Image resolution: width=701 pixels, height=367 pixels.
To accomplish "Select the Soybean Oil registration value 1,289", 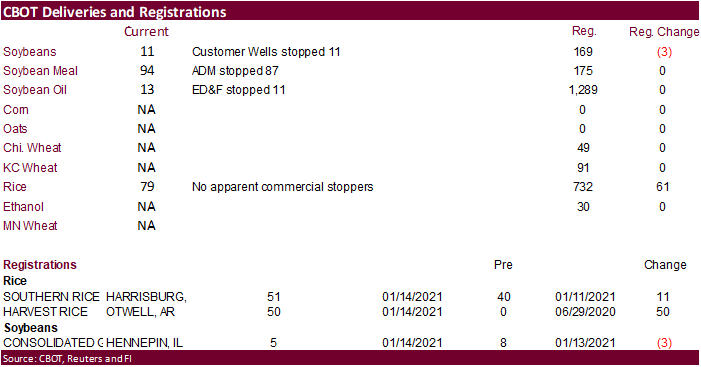I will 583,90.
